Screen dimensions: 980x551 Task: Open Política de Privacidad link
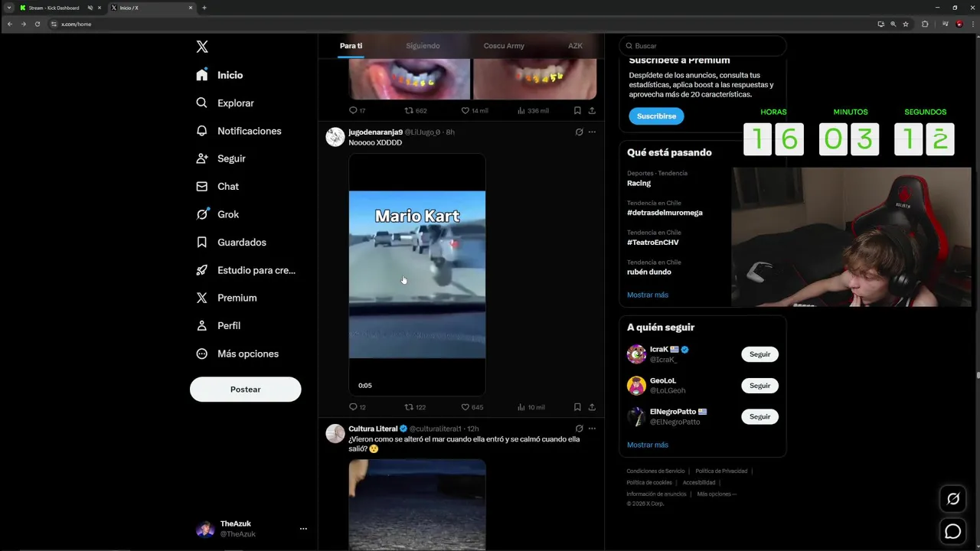(x=721, y=471)
